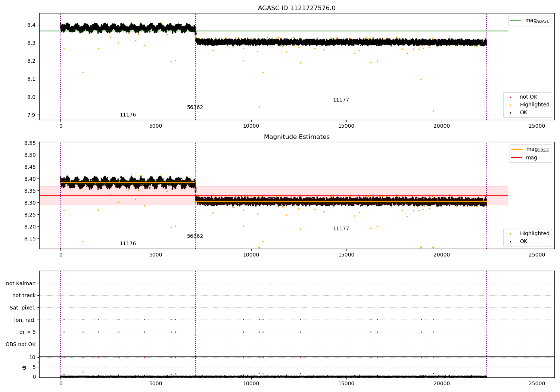Viewport: 560px width, 392px height.
Task: Click the "8.45" tick on the middle plot
Action: click(x=30, y=167)
